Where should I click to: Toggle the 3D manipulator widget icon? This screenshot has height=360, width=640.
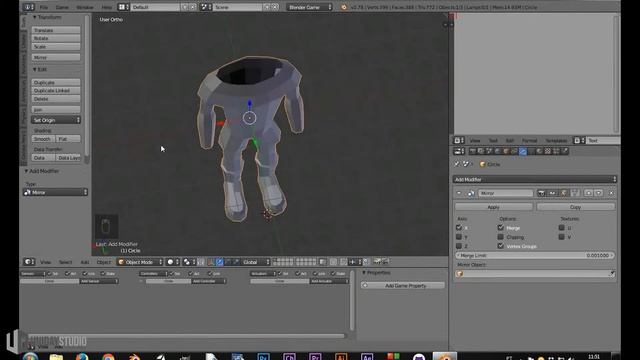(x=211, y=262)
